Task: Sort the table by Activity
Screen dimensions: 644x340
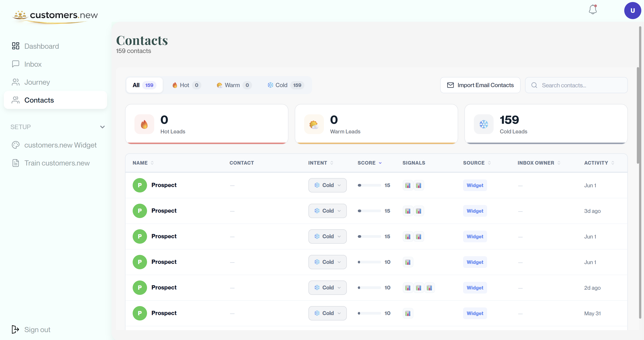Action: (599, 163)
